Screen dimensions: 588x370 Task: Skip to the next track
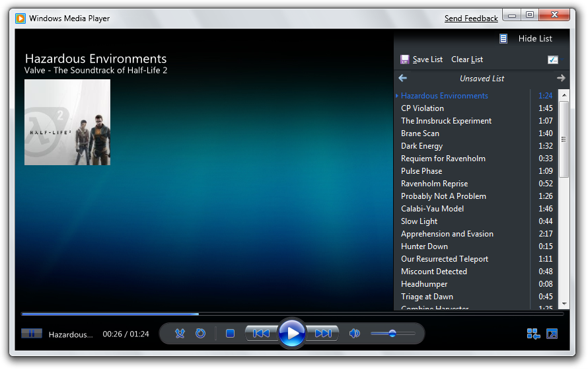pos(324,334)
